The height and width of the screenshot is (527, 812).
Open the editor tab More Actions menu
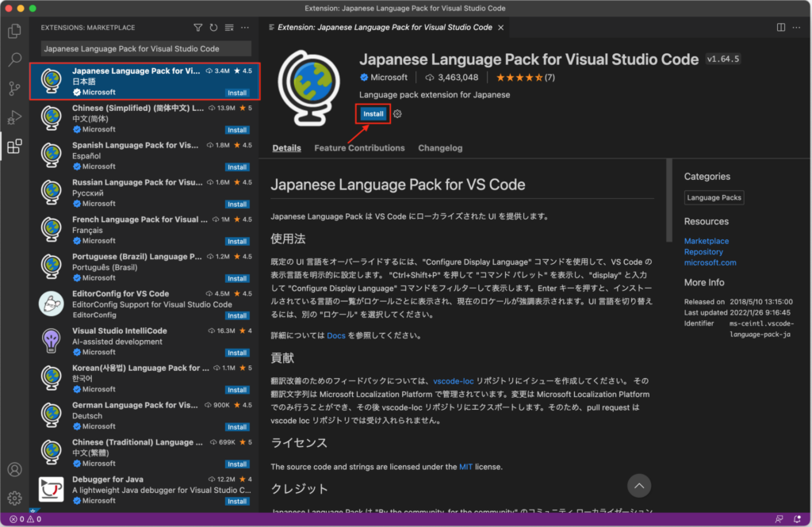(x=796, y=26)
